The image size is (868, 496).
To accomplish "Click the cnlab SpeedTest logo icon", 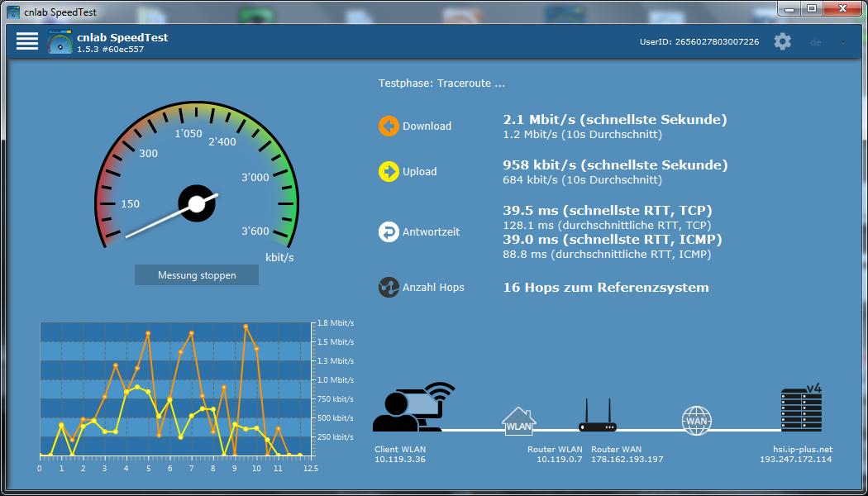I will coord(60,41).
